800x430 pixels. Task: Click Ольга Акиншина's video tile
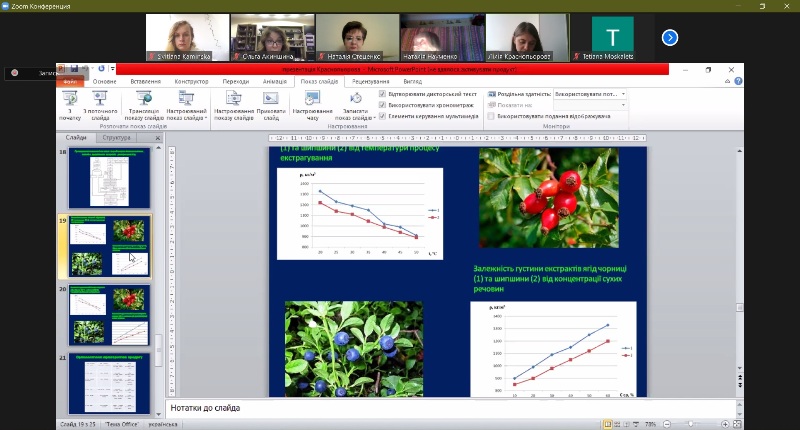[272, 37]
